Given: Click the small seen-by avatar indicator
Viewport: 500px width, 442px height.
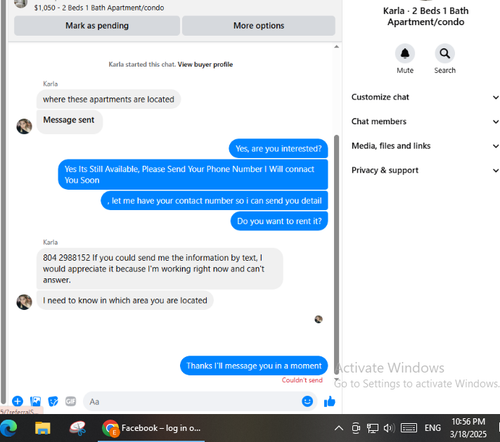Looking at the screenshot, I should [318, 319].
